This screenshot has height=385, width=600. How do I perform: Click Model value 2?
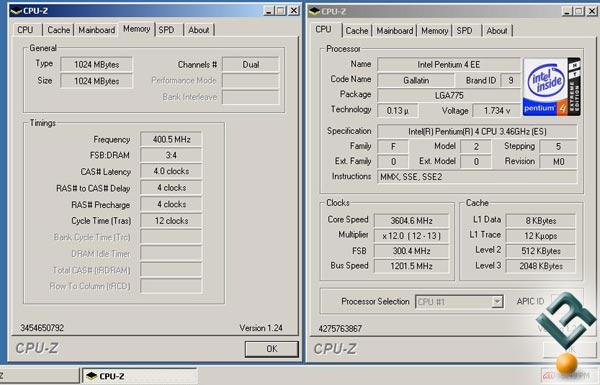(x=476, y=147)
